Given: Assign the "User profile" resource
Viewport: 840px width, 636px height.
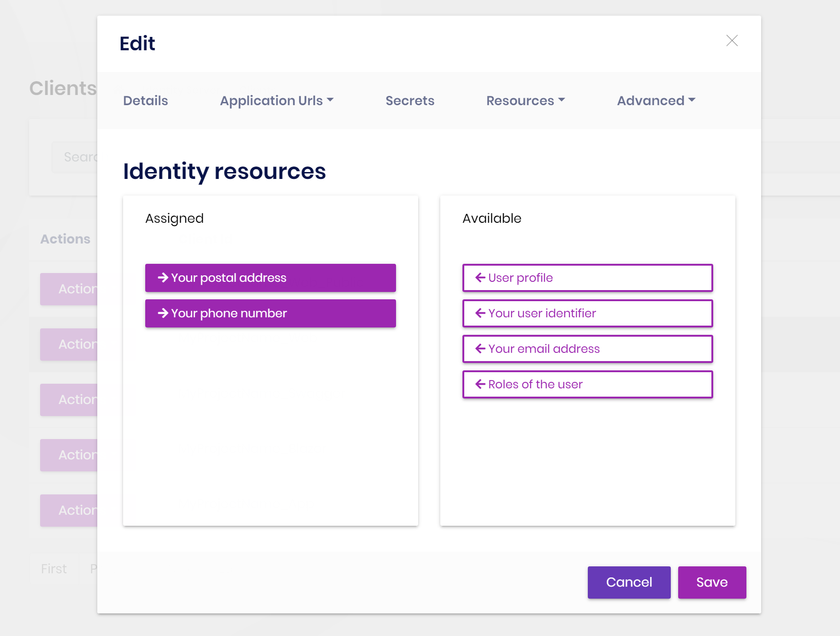Looking at the screenshot, I should click(587, 277).
